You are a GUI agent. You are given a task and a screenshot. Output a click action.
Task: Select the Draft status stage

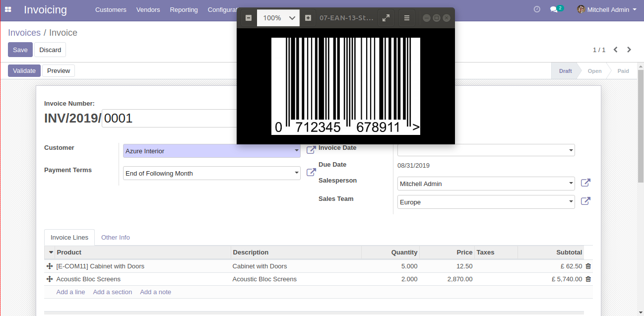point(565,71)
